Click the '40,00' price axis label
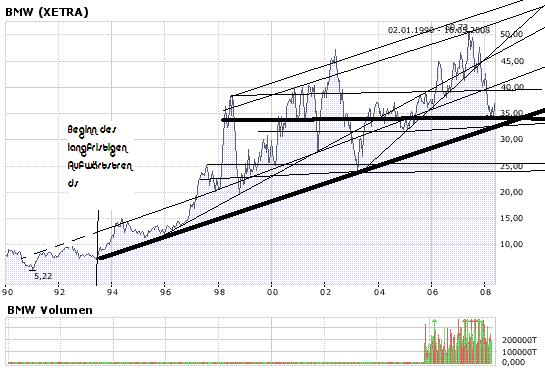This screenshot has width=545, height=384. tap(512, 87)
